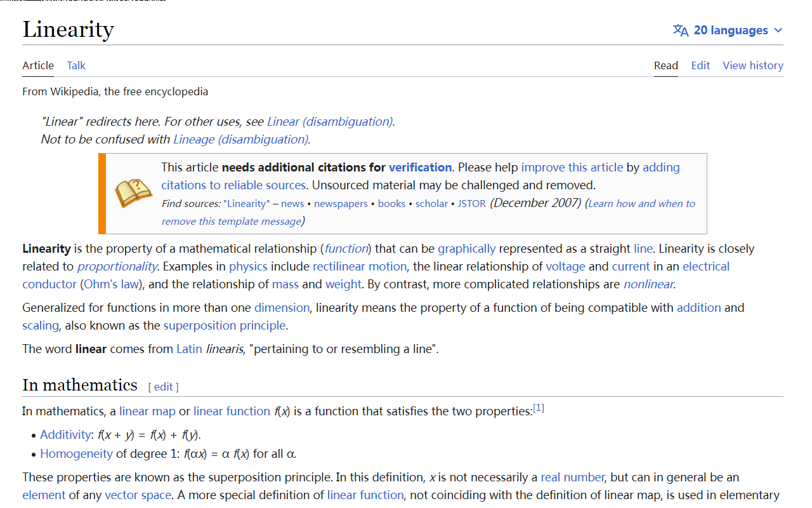This screenshot has width=812, height=508.
Task: Open the vector space link
Action: coord(138,495)
